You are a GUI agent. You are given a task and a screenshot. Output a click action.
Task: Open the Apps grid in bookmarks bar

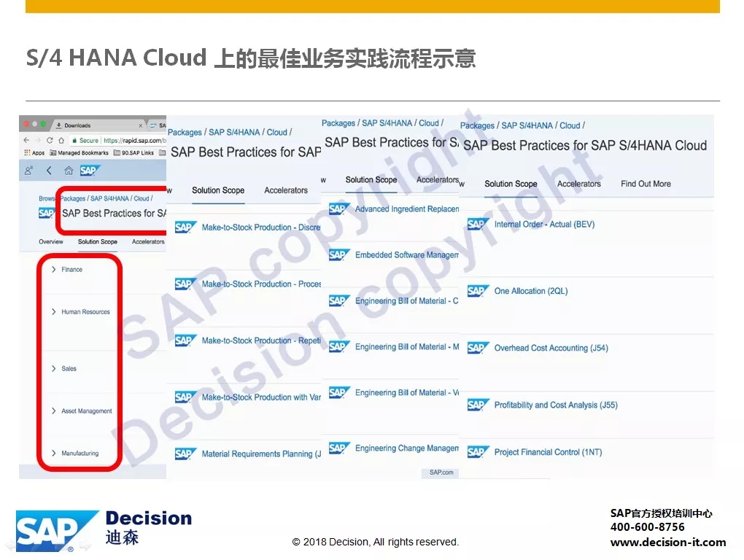coord(34,152)
